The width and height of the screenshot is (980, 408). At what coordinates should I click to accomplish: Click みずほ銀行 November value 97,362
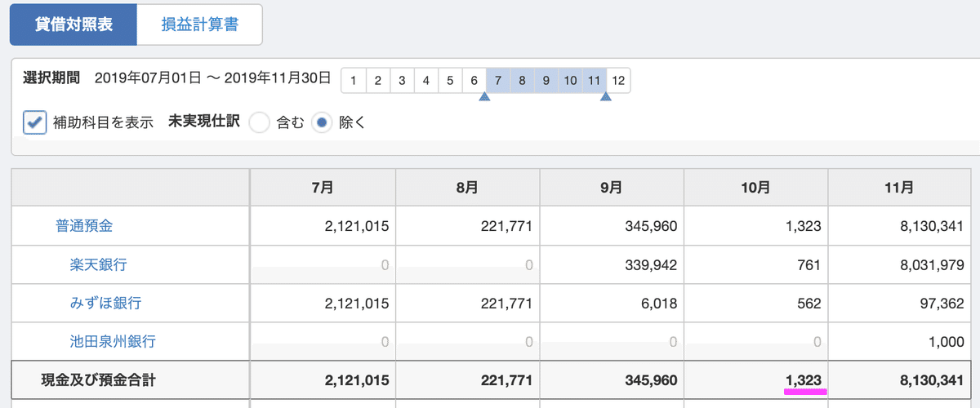click(x=941, y=303)
